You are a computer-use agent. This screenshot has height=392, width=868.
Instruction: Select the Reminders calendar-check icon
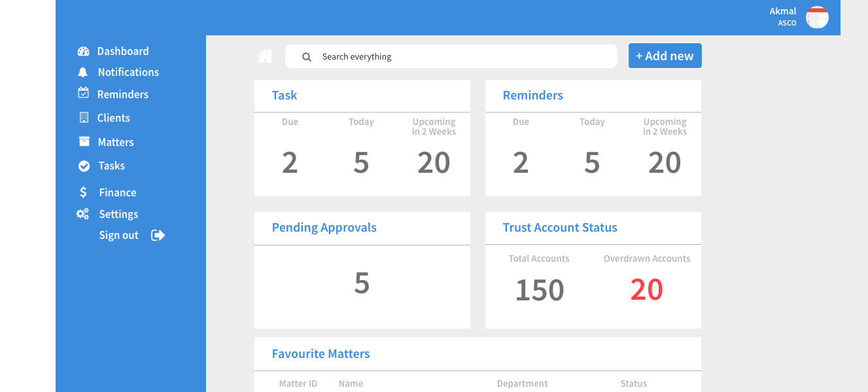click(83, 93)
